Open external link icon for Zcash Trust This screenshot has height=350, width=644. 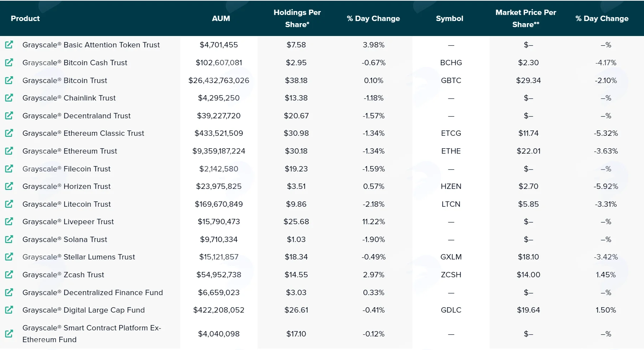[9, 274]
